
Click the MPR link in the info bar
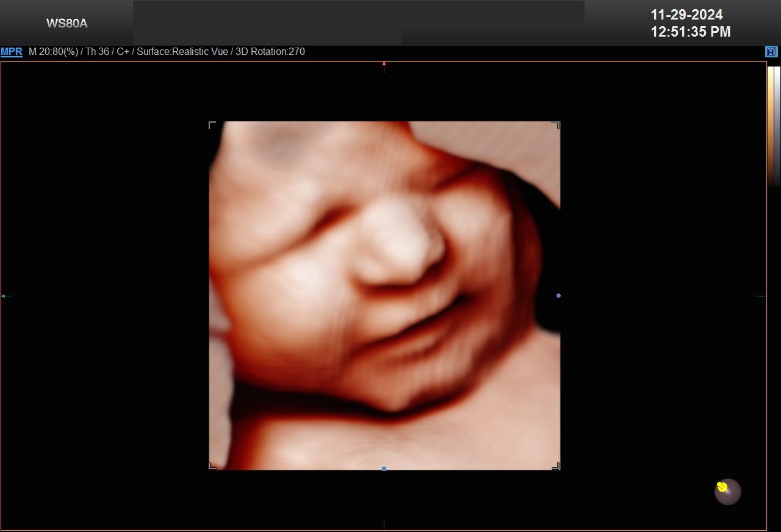(12, 52)
